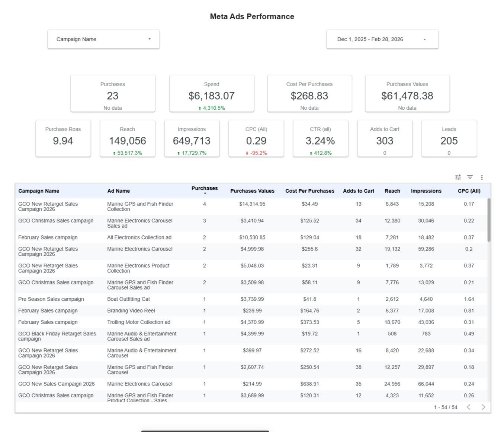Image resolution: width=504 pixels, height=432 pixels.
Task: Click the Leads scorecard showing 205
Action: pos(449,138)
